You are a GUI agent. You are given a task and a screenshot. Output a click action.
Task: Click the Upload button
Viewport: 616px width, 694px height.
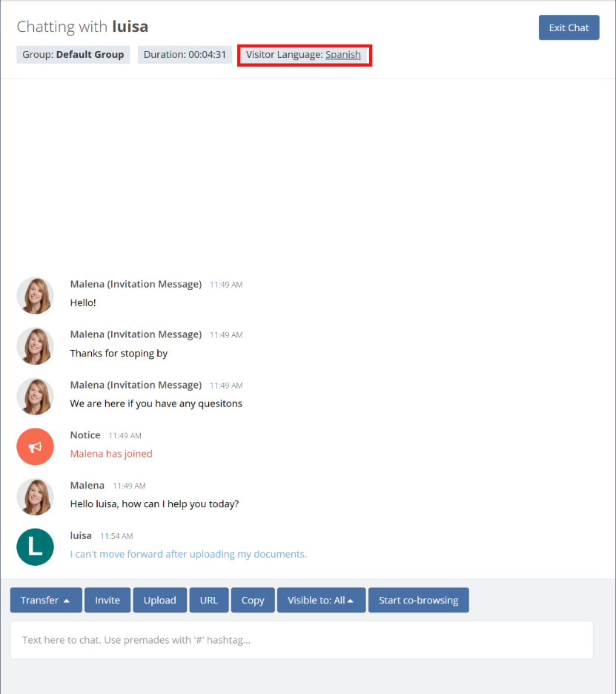pos(159,601)
